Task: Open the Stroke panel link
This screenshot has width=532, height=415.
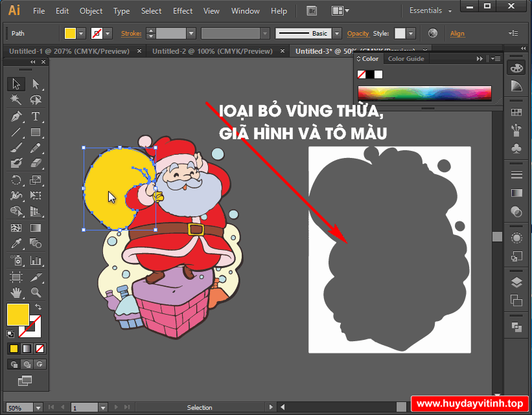Action: pos(131,34)
